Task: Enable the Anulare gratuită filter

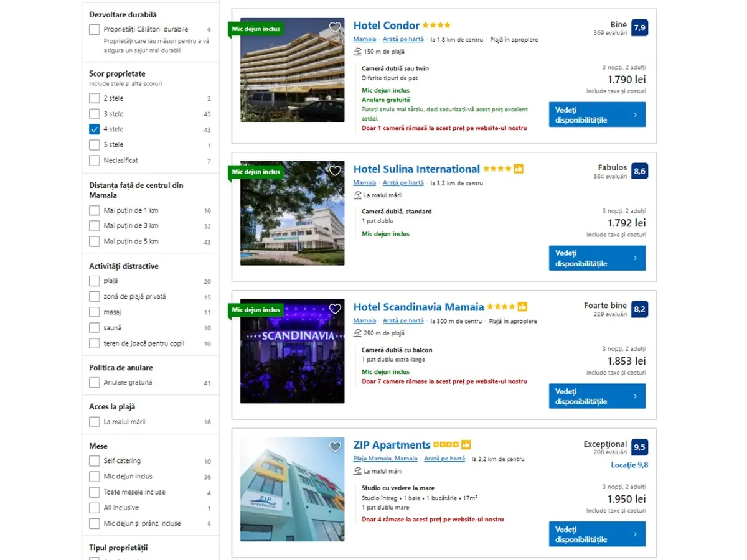Action: (95, 383)
